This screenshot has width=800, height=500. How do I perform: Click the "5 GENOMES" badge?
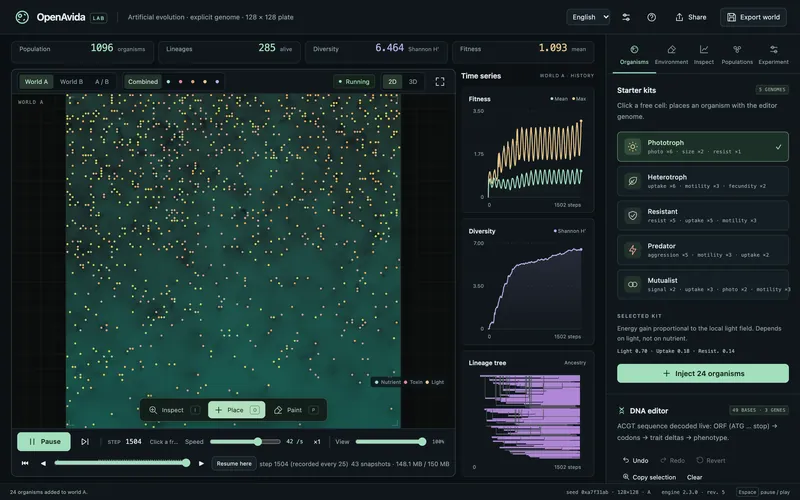point(772,90)
